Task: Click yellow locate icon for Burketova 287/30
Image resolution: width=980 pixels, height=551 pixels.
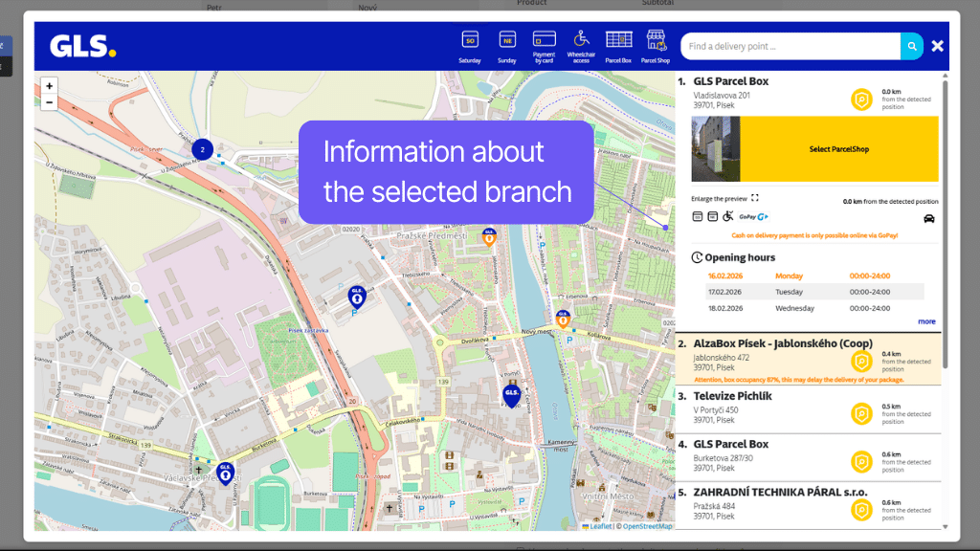Action: point(861,462)
